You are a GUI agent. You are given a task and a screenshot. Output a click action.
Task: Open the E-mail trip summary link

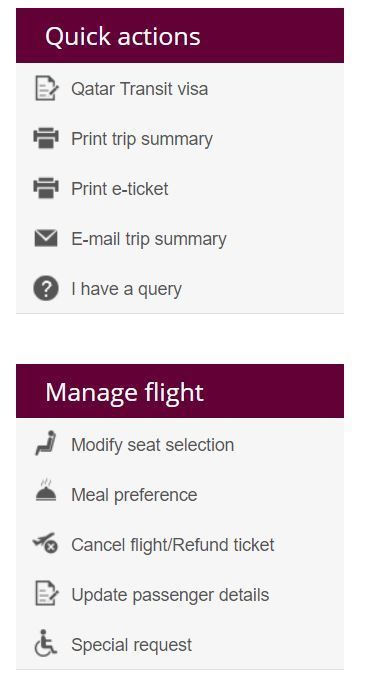[149, 239]
